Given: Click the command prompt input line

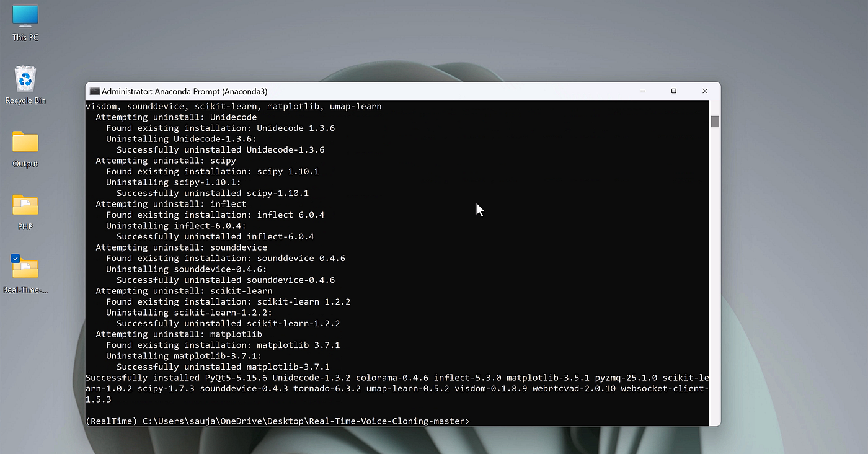Looking at the screenshot, I should point(278,421).
